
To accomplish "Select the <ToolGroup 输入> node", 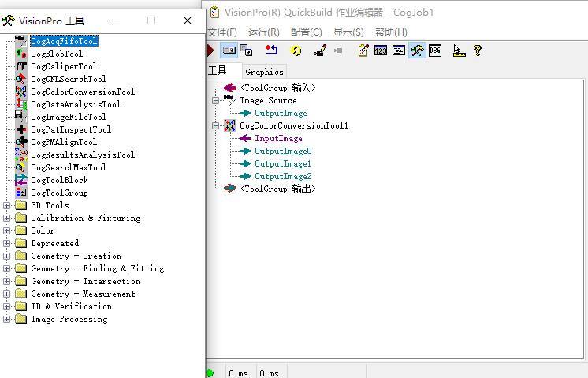I will click(x=278, y=88).
